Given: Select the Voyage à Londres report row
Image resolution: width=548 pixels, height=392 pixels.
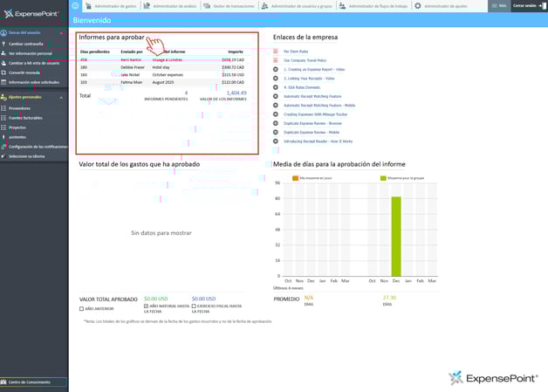Looking at the screenshot, I should 163,59.
